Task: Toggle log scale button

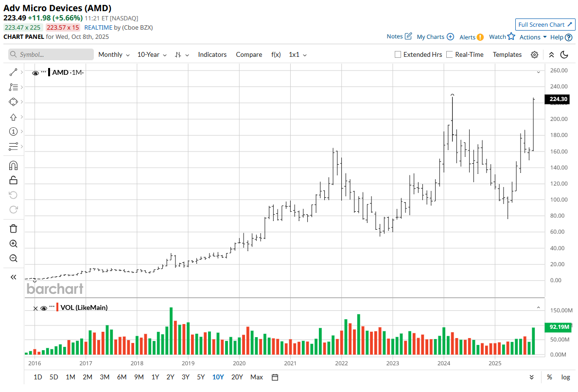Action: click(565, 377)
